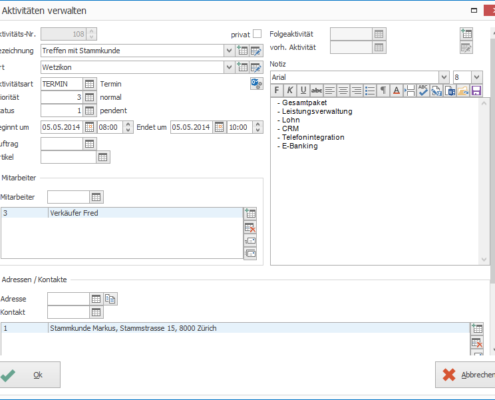Click the 'Telefonintegration' line in note
Viewport: 495px width, 400px height.
(313, 137)
